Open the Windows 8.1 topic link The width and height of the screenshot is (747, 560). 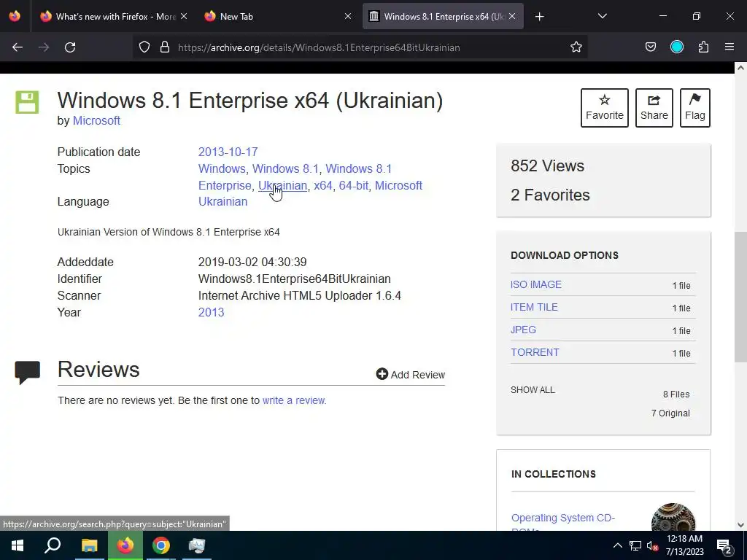point(285,168)
